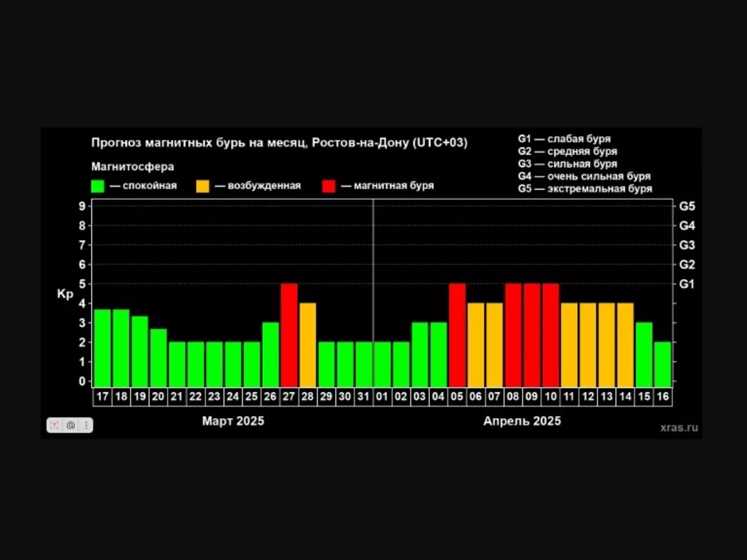Click the green bar for April 16
This screenshot has height=560, width=747.
coord(662,364)
